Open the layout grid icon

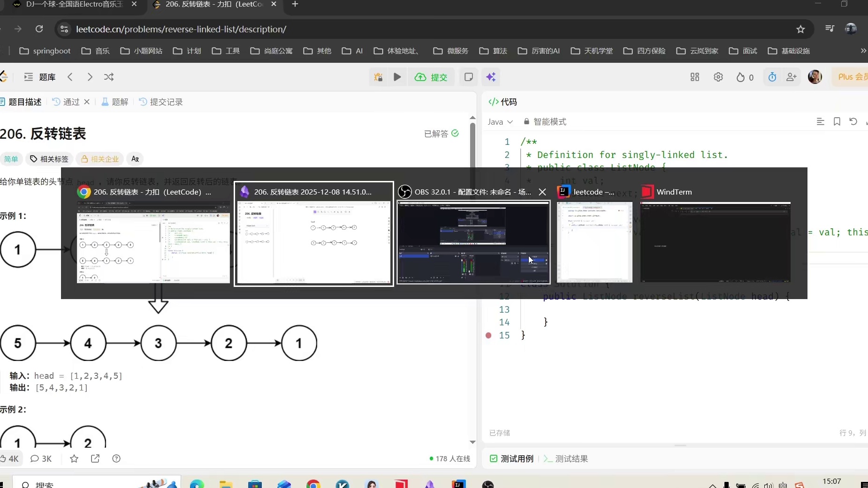pos(695,77)
